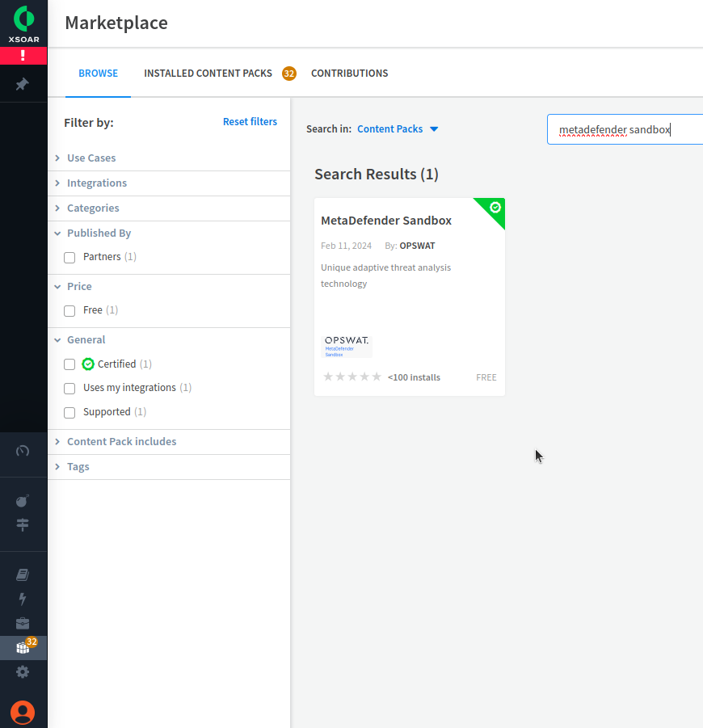Click the green Certified badge icon in filters
This screenshot has height=728, width=703.
click(88, 364)
